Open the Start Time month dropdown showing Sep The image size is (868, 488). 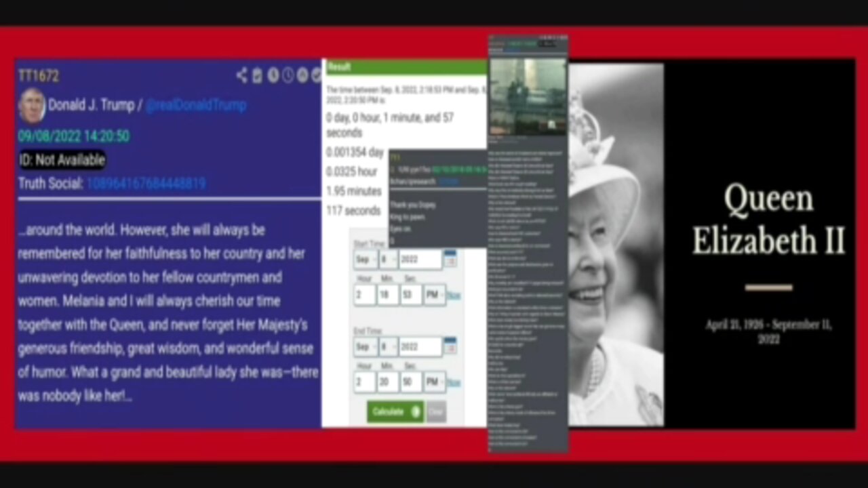366,259
